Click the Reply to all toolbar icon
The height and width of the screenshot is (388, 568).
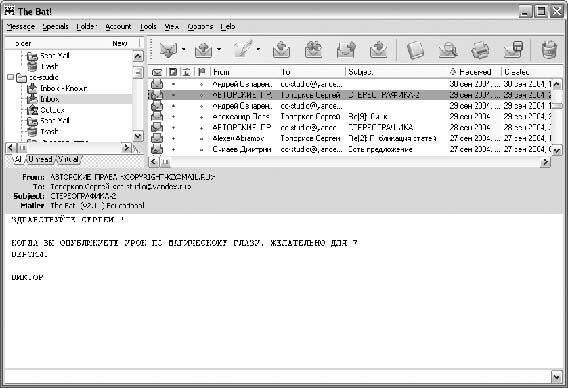coord(314,50)
